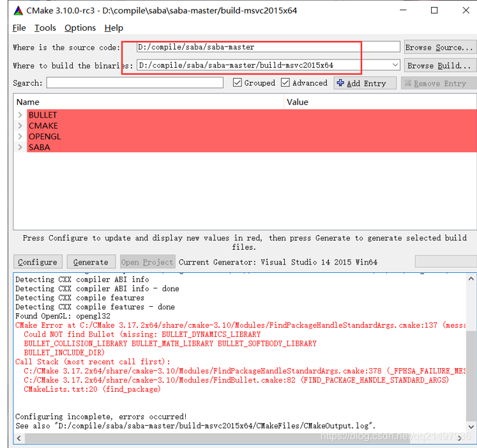Click the horizontal scroll left arrow of log
This screenshot has width=477, height=448.
pyautogui.click(x=19, y=438)
